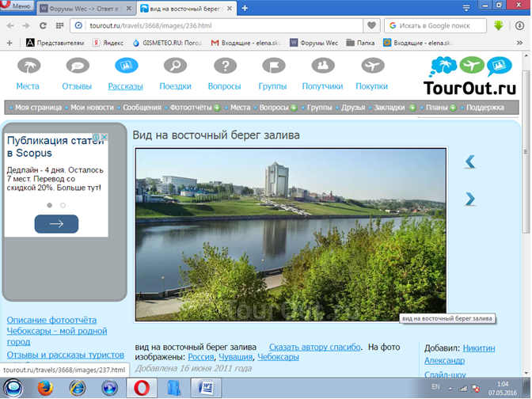Screen dimensions: 532x399
Task: Open the Speed Dial grid
Action: (x=59, y=25)
